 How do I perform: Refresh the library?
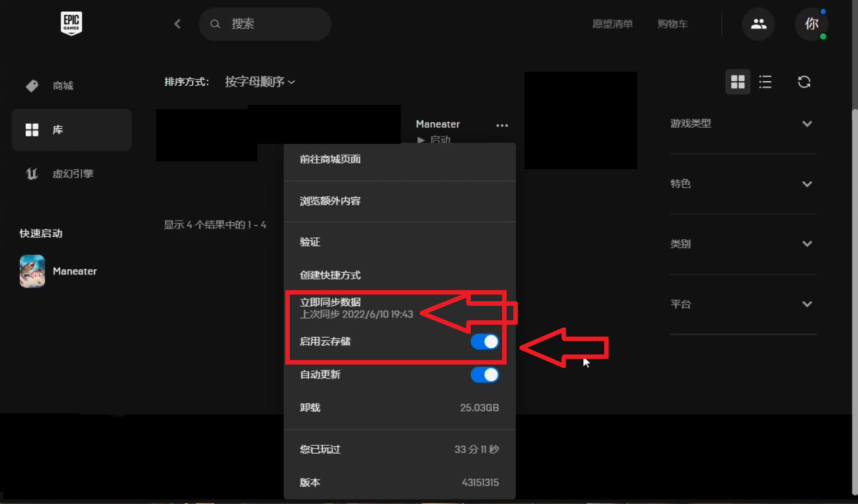pos(804,82)
